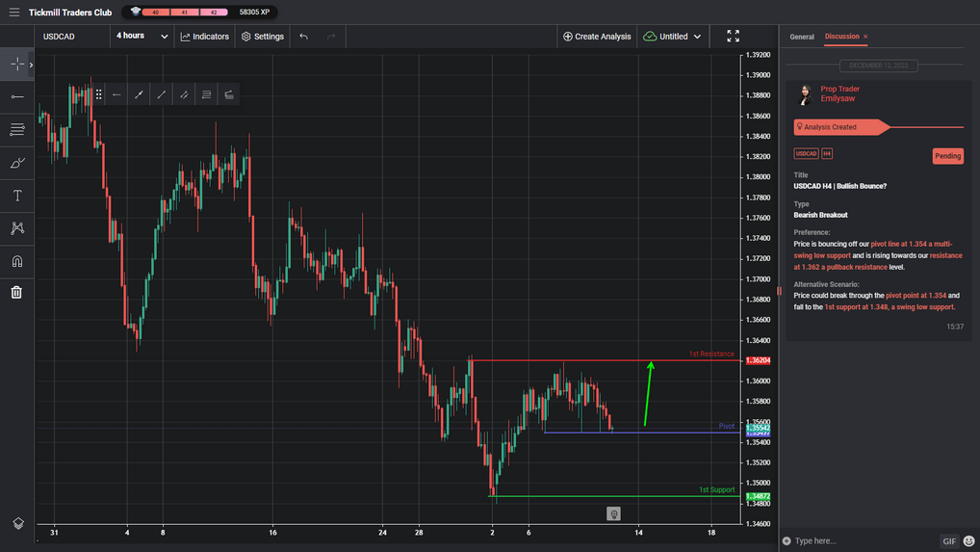The height and width of the screenshot is (552, 980).
Task: Click the 1st Support price label 1.34872
Action: (x=759, y=496)
